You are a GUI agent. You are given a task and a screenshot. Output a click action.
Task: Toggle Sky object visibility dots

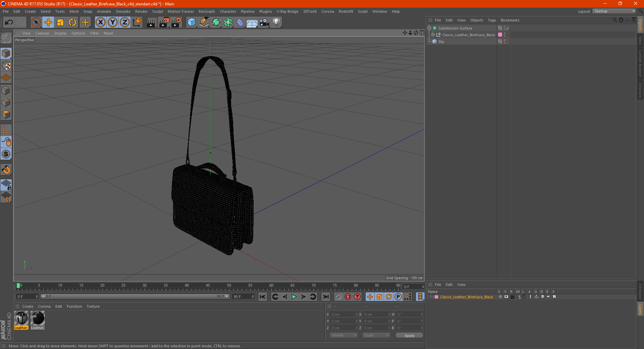(x=504, y=42)
